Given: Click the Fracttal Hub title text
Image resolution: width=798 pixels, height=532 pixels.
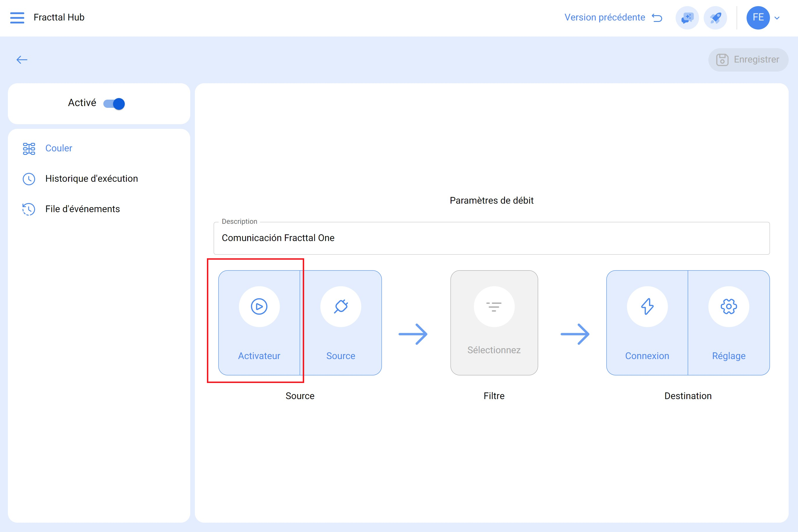Looking at the screenshot, I should (59, 17).
